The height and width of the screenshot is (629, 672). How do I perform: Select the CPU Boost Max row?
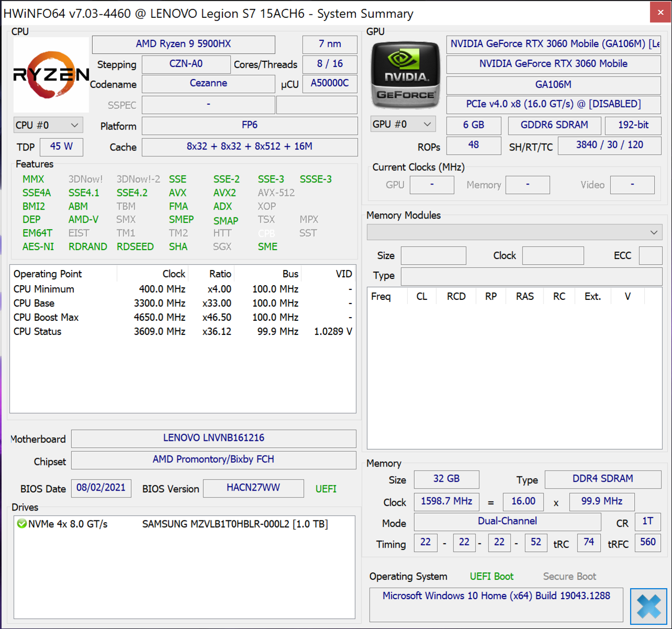[x=182, y=317]
